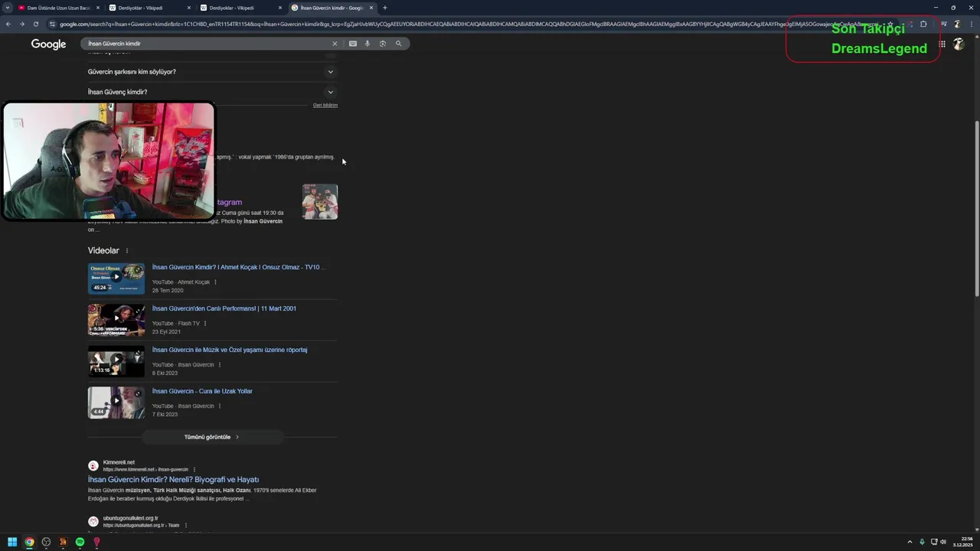Start voice search with the microphone icon

tap(367, 44)
